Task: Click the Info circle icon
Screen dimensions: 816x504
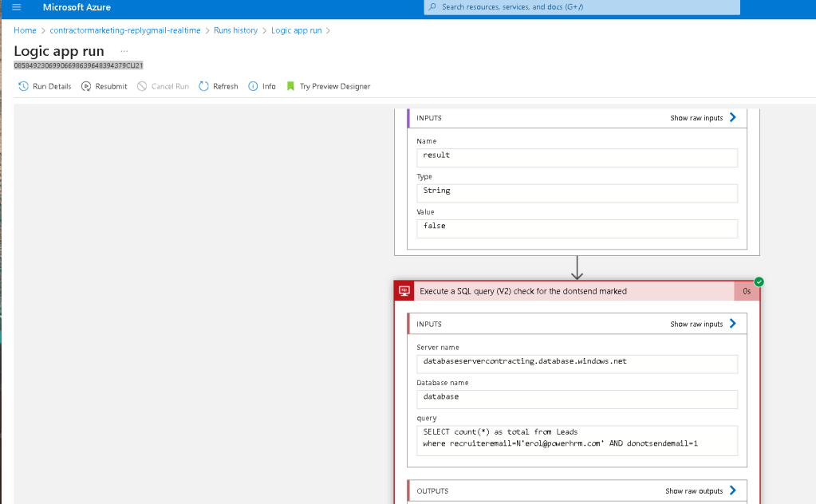Action: (x=253, y=86)
